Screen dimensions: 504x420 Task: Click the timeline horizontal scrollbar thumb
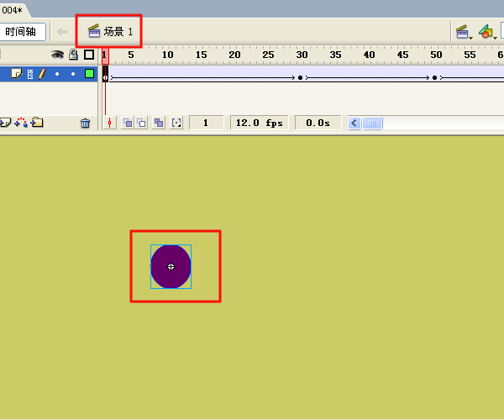coord(372,123)
